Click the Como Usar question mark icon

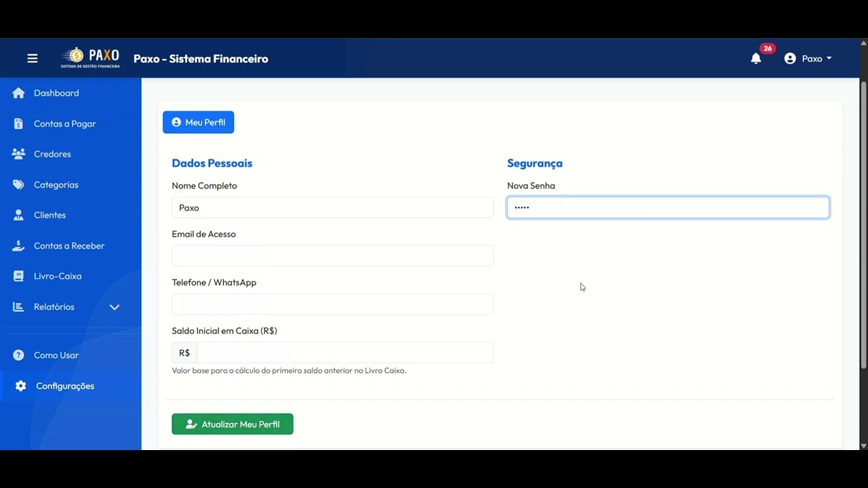pos(18,355)
